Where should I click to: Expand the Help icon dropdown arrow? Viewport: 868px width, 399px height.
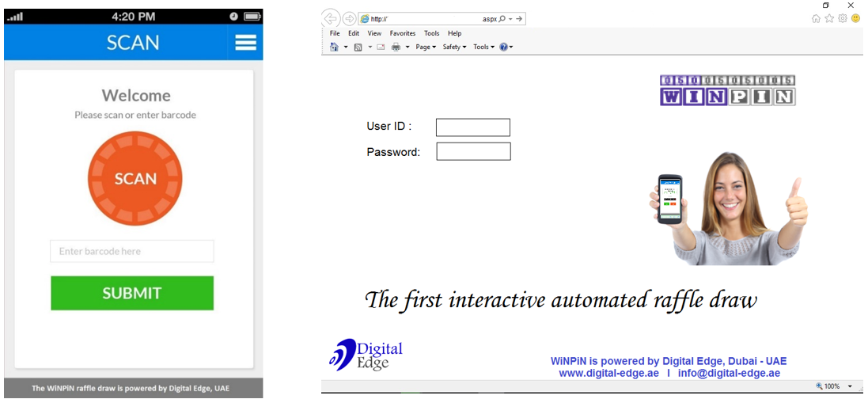pos(511,47)
